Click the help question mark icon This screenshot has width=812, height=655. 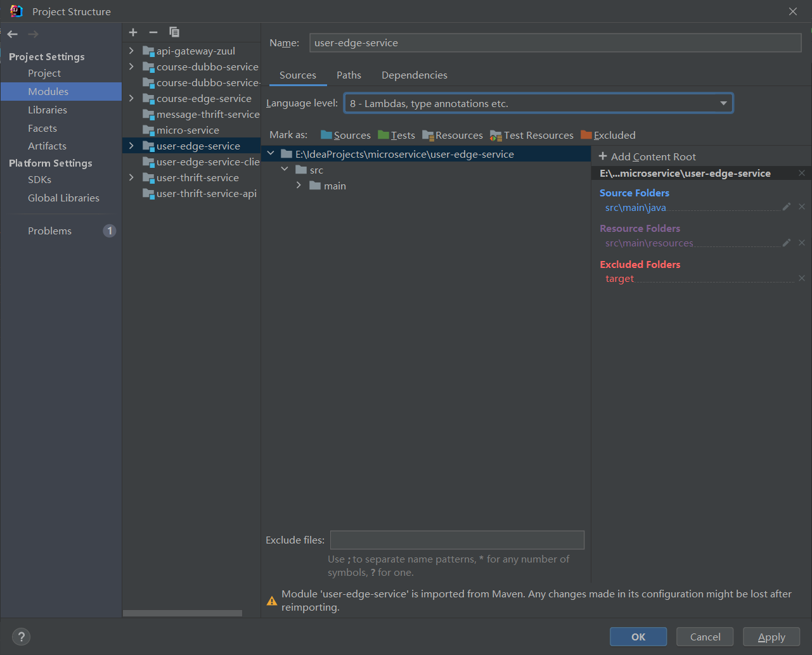point(21,637)
